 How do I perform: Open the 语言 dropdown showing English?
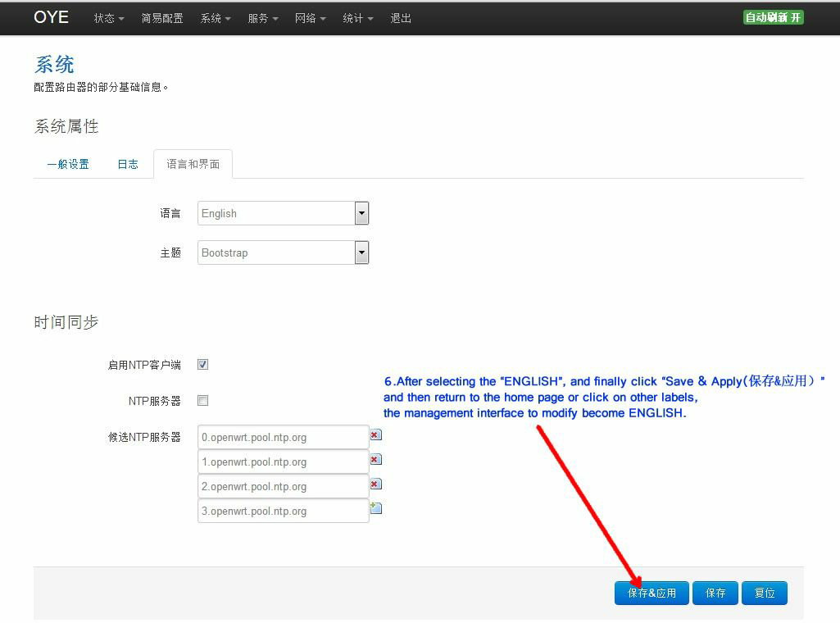(x=283, y=213)
